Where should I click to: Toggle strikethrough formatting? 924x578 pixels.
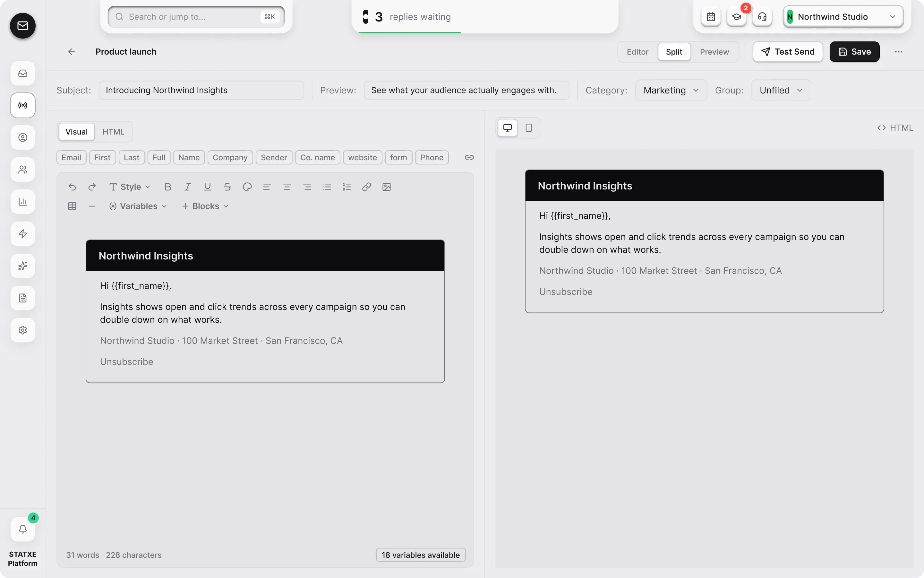click(227, 187)
